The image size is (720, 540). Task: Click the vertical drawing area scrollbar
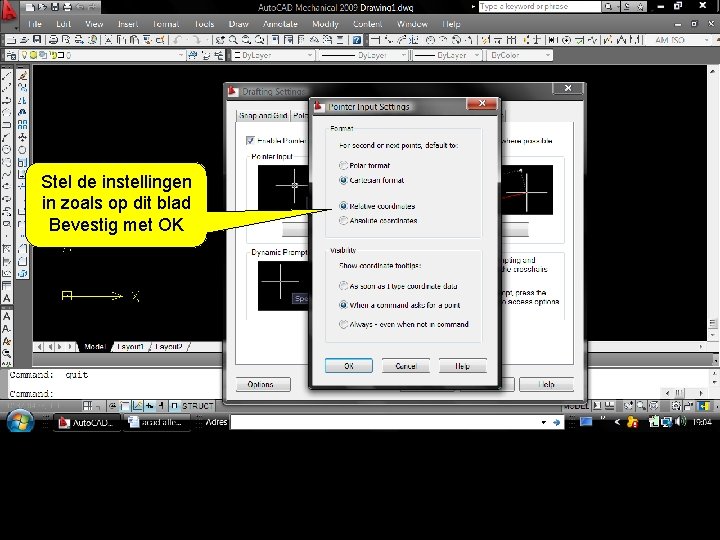[712, 202]
